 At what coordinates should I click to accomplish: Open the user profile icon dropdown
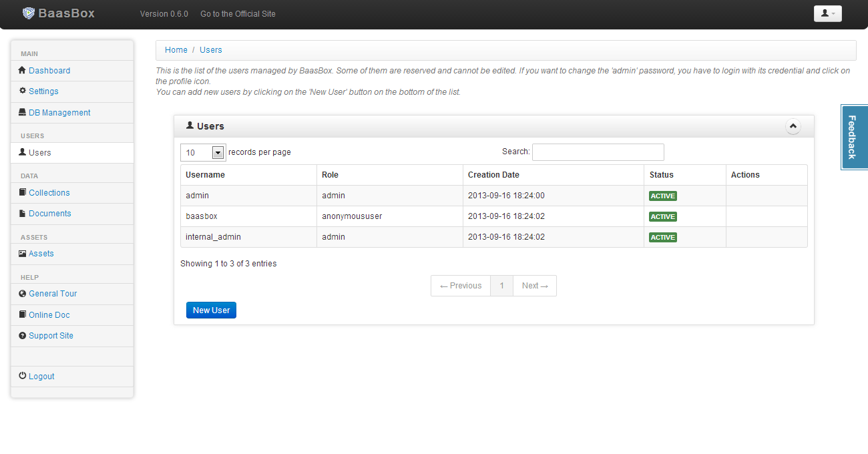pyautogui.click(x=827, y=13)
